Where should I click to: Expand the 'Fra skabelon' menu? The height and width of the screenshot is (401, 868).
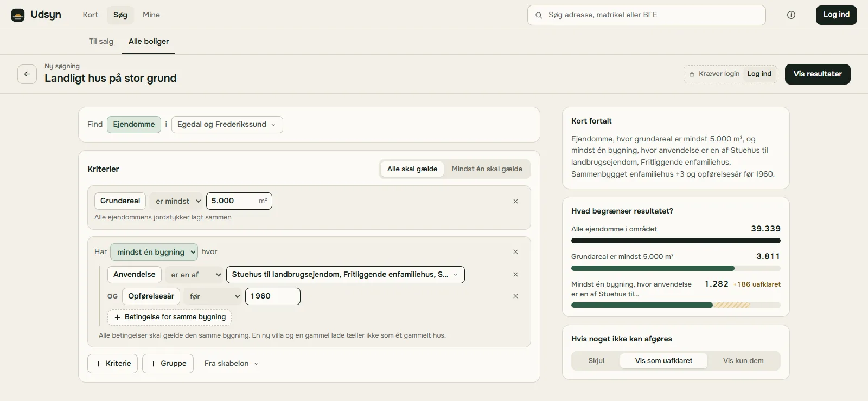(x=232, y=364)
